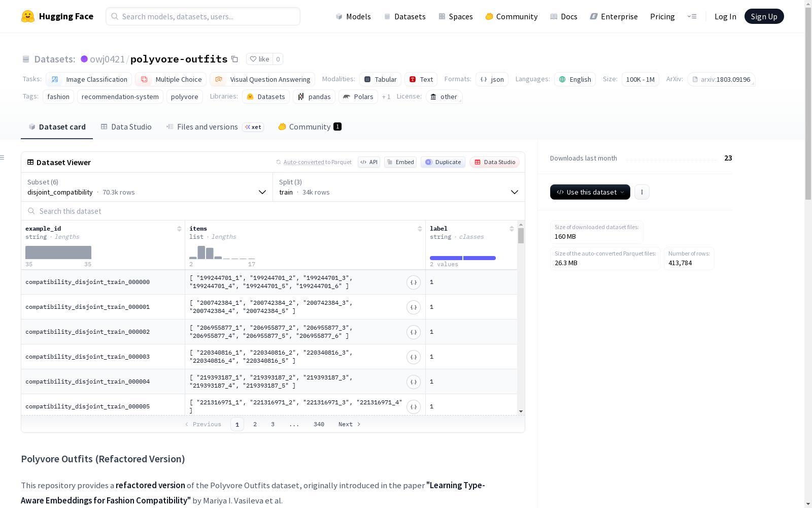Expand JSON for row train_000005 items
Viewport: 812px width, 508px height.
(414, 407)
